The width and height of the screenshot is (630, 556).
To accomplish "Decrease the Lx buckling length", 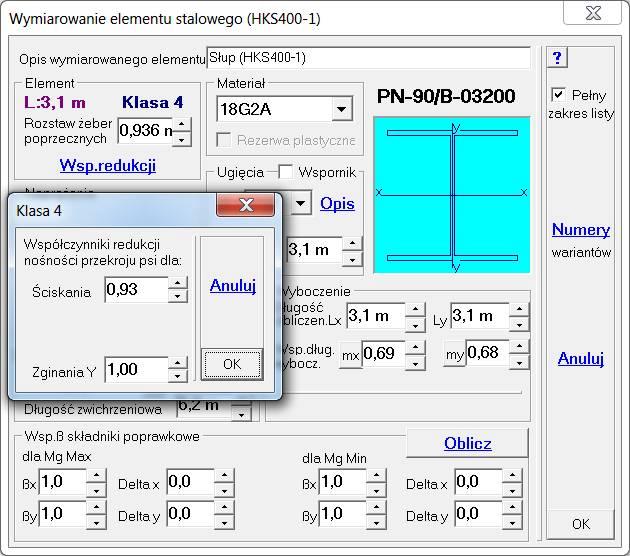I will point(415,325).
